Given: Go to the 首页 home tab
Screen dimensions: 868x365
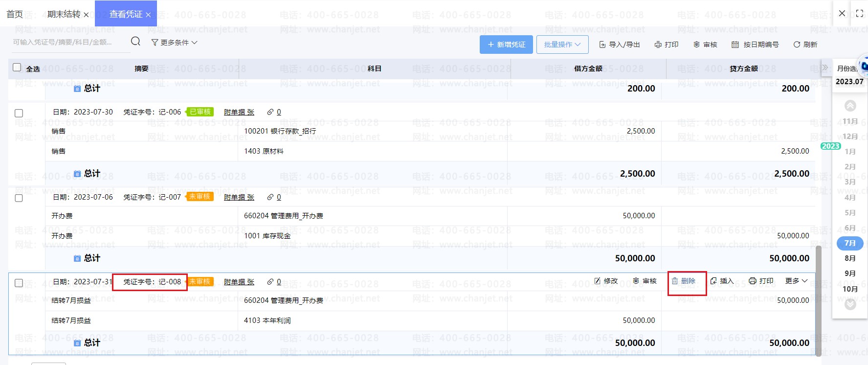Looking at the screenshot, I should 15,14.
